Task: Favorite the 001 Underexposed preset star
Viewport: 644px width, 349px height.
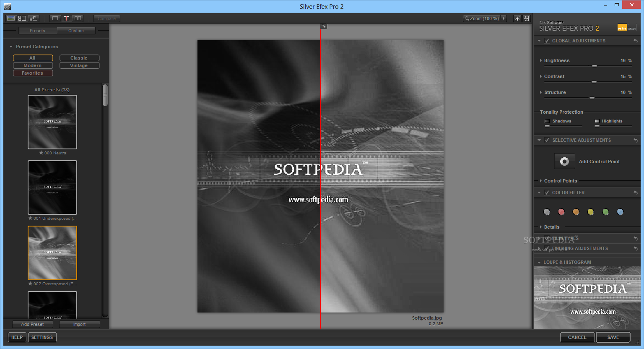Action: click(x=30, y=218)
